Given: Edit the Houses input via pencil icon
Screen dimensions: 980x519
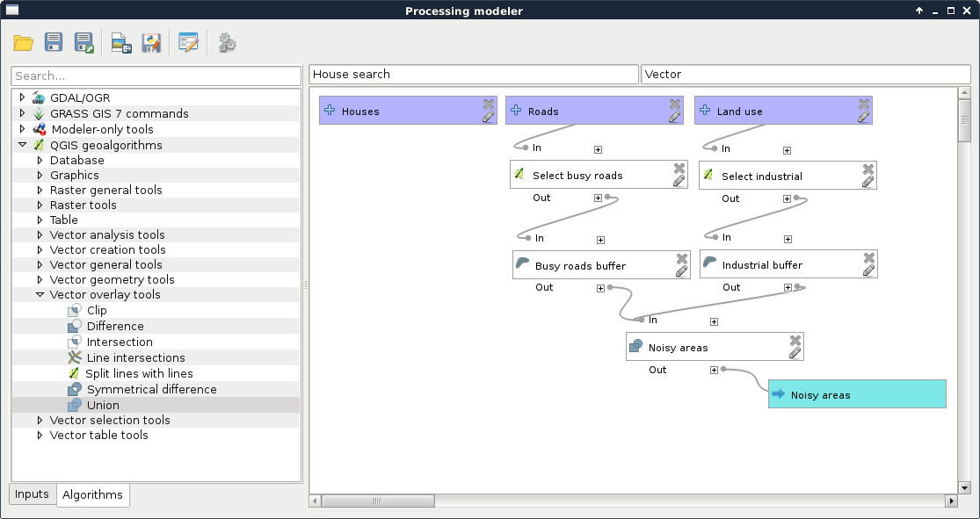Looking at the screenshot, I should [488, 117].
